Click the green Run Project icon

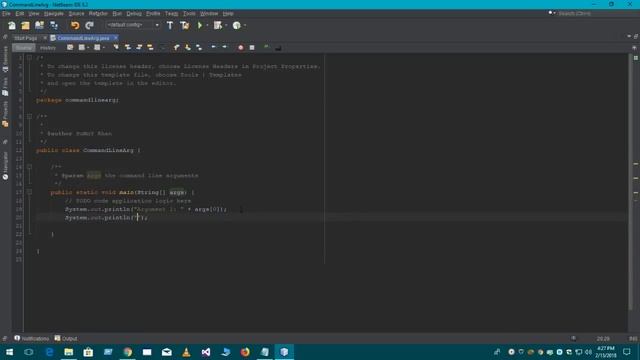point(200,25)
